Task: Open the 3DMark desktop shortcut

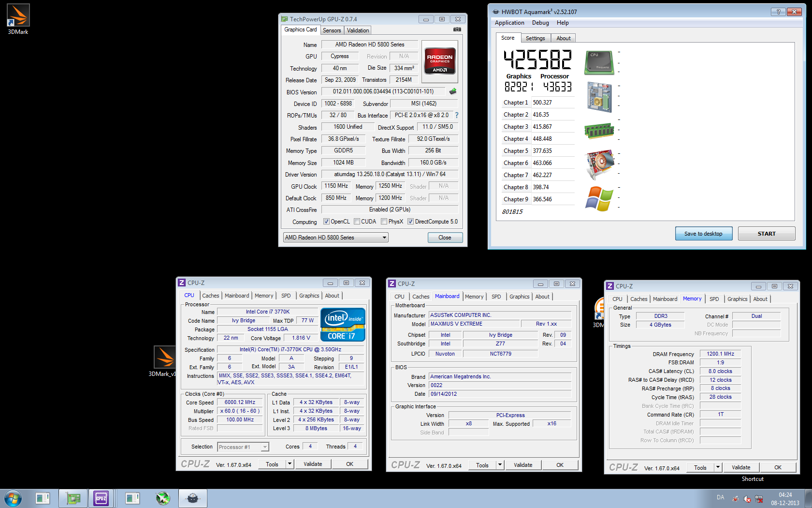Action: click(18, 19)
